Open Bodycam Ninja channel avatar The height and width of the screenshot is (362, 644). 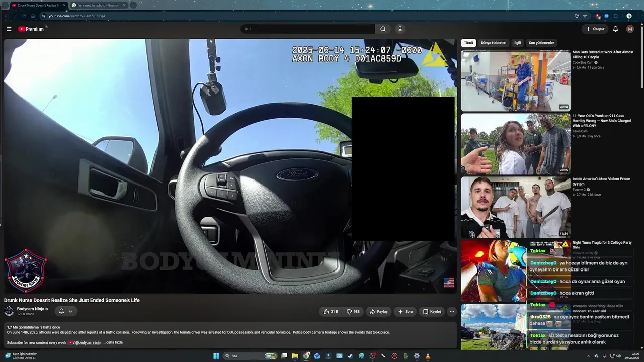[9, 311]
